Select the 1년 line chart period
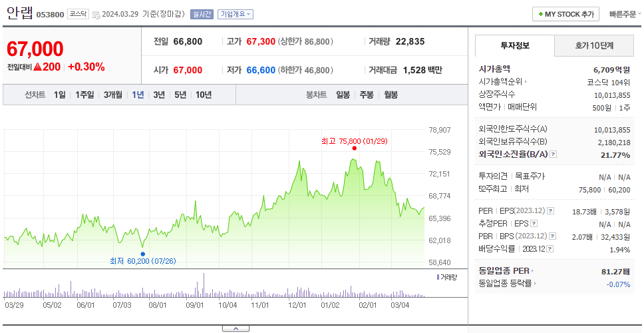Image resolution: width=644 pixels, height=333 pixels. pyautogui.click(x=138, y=95)
